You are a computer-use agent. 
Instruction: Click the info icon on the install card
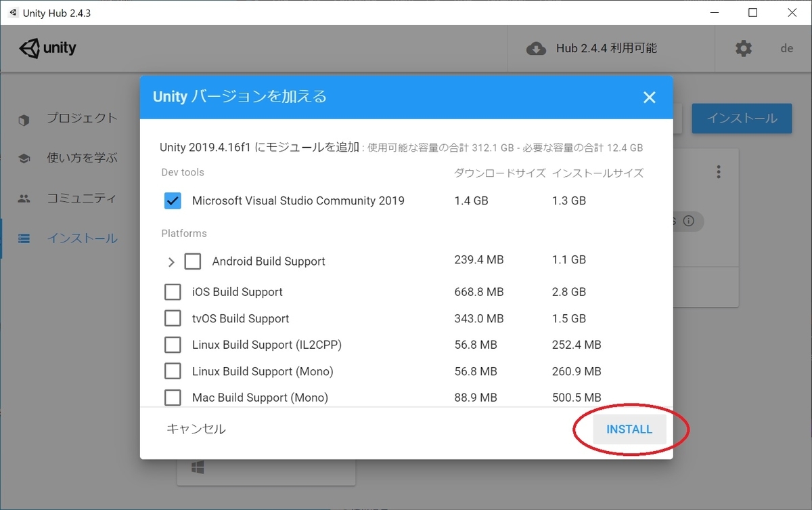(x=689, y=221)
